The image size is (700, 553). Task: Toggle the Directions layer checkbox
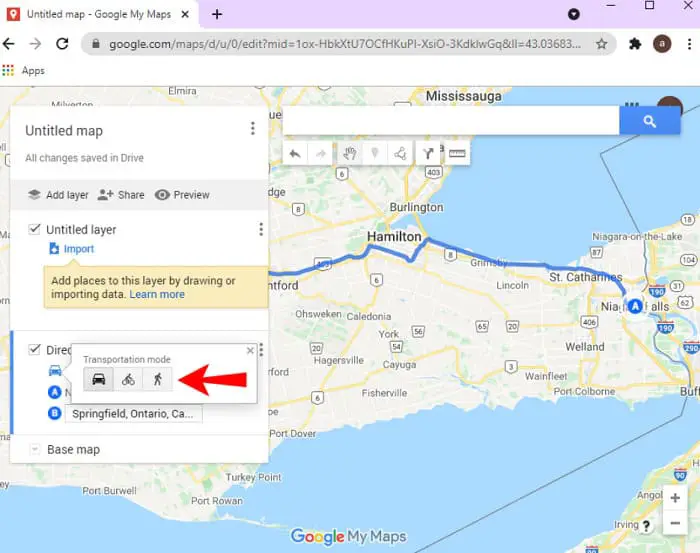point(34,349)
